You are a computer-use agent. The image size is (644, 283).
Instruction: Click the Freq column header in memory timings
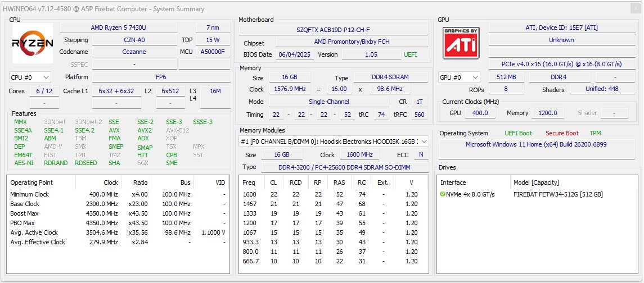[249, 182]
